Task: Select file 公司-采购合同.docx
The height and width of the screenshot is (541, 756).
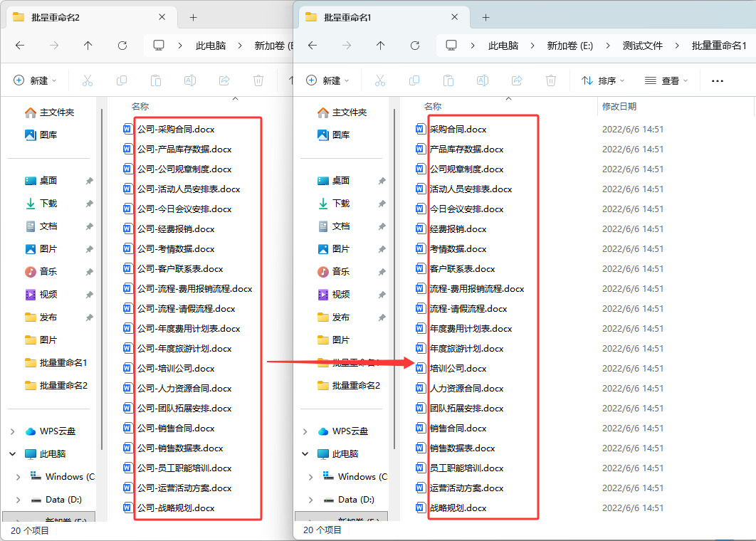Action: pyautogui.click(x=176, y=130)
